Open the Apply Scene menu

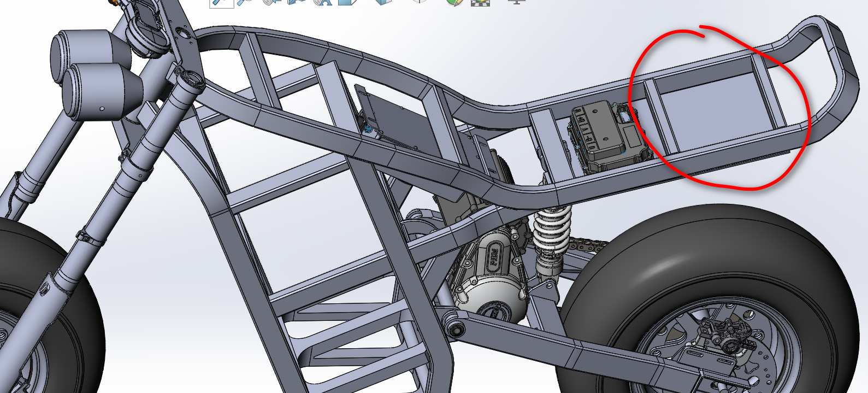click(x=480, y=2)
